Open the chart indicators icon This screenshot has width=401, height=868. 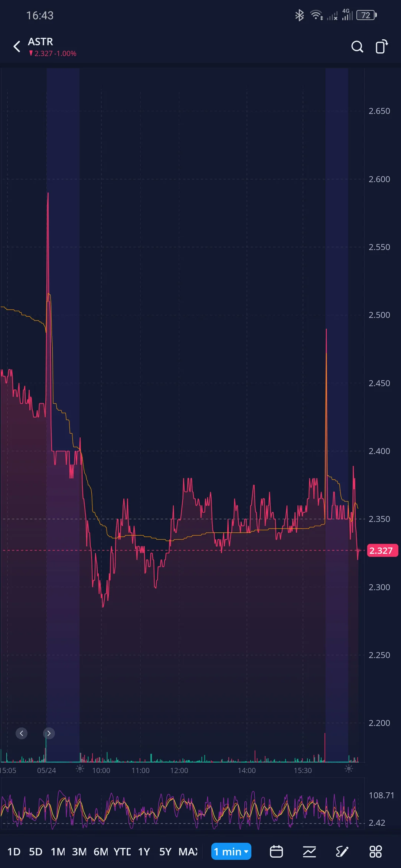pyautogui.click(x=309, y=851)
